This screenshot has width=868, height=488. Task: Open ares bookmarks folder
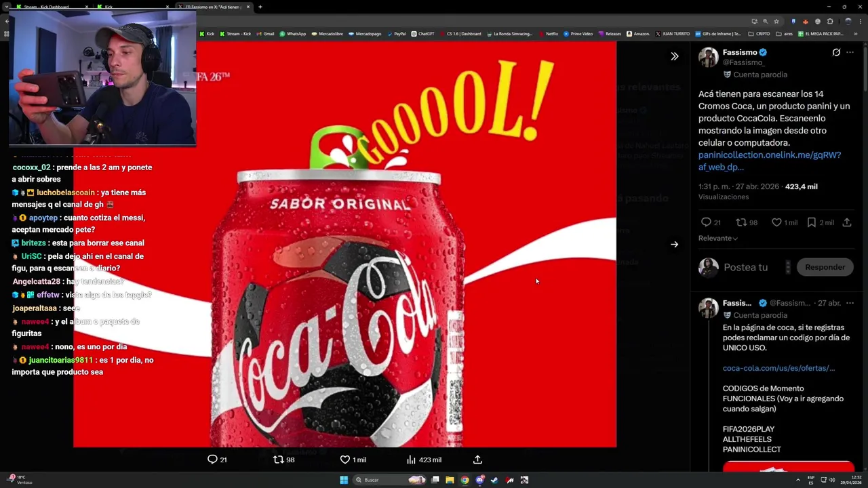[784, 33]
